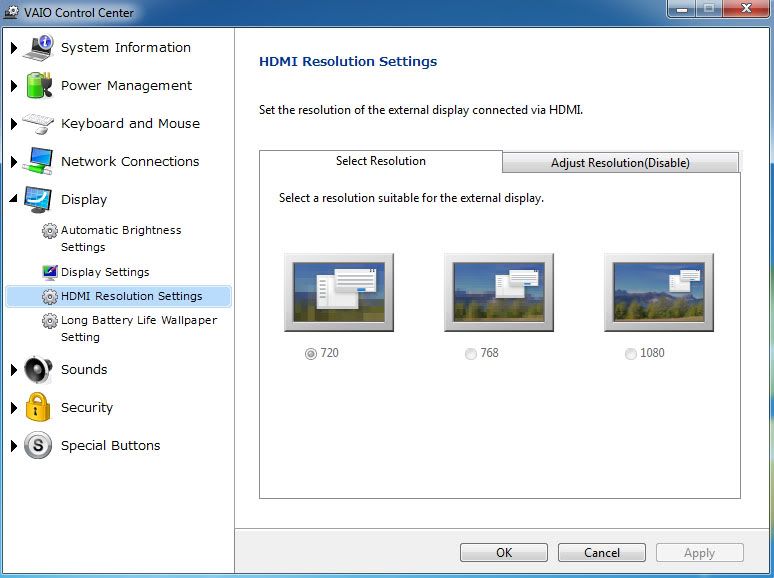Expand the Keyboard and Mouse category arrow
Image resolution: width=774 pixels, height=578 pixels.
(14, 123)
